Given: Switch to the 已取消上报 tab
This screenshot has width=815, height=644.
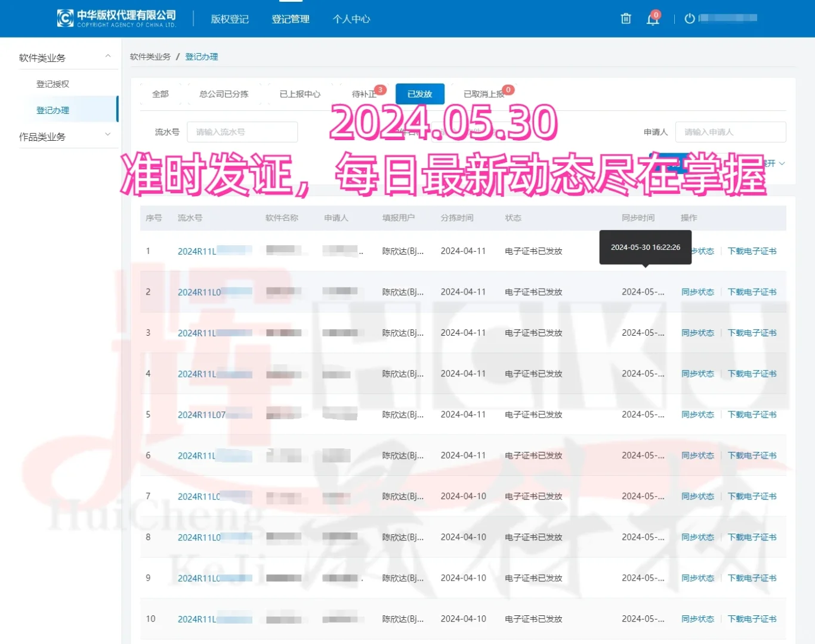Looking at the screenshot, I should (483, 94).
